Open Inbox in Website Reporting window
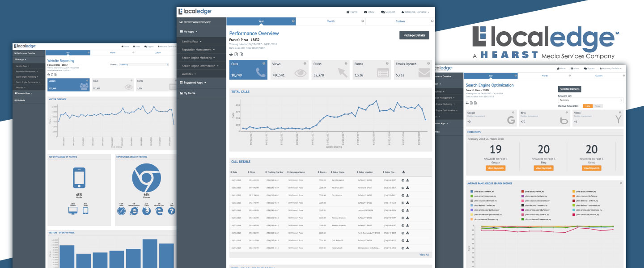This screenshot has width=644, height=268. click(137, 46)
